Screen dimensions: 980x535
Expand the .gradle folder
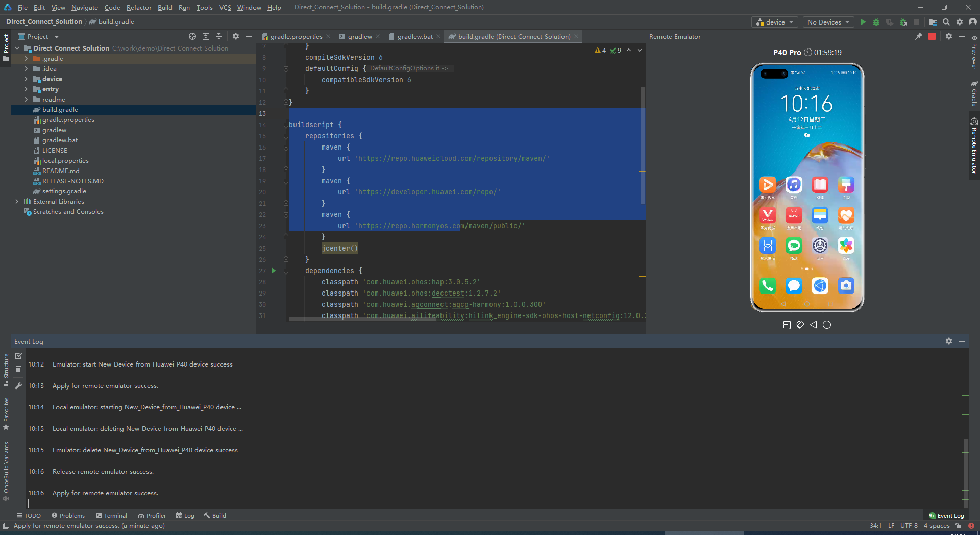[26, 58]
